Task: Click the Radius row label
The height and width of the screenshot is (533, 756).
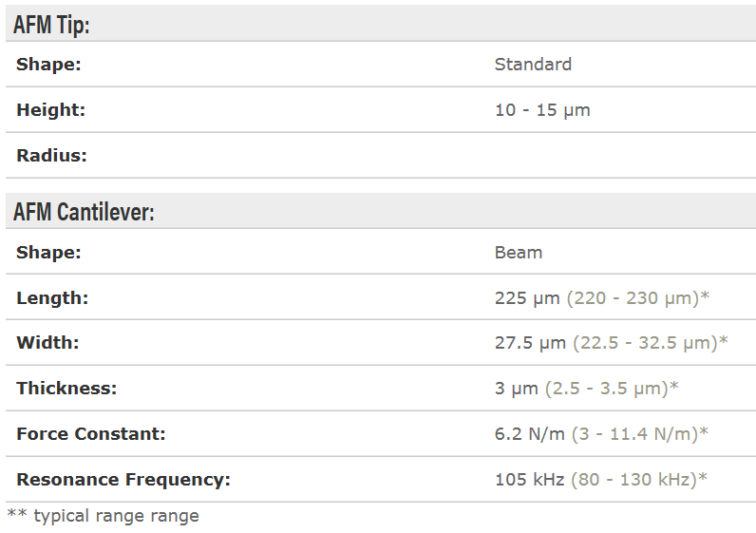Action: (51, 156)
